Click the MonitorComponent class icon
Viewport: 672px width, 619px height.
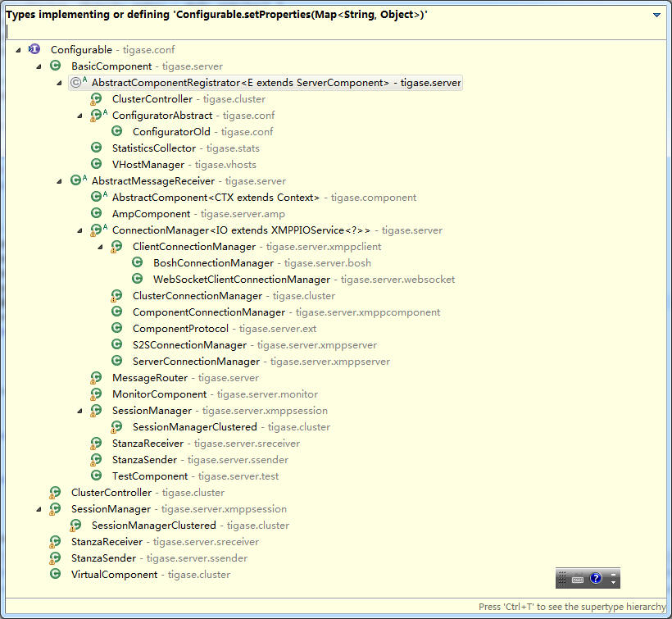point(96,394)
